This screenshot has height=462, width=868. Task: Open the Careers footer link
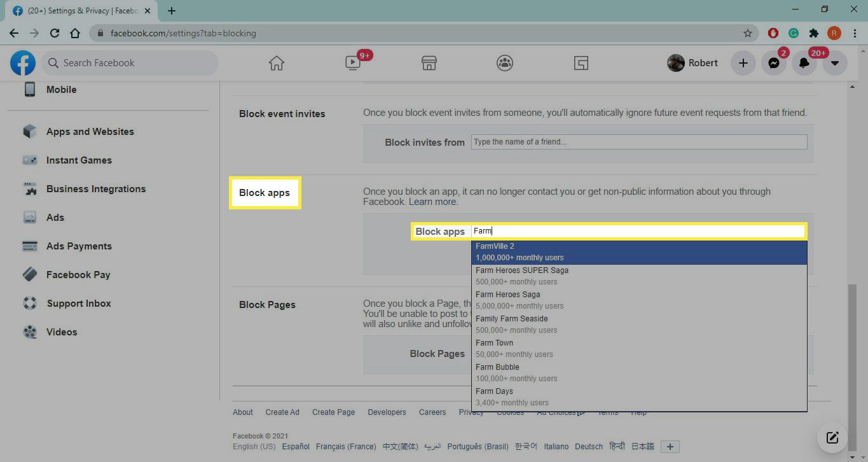point(432,412)
